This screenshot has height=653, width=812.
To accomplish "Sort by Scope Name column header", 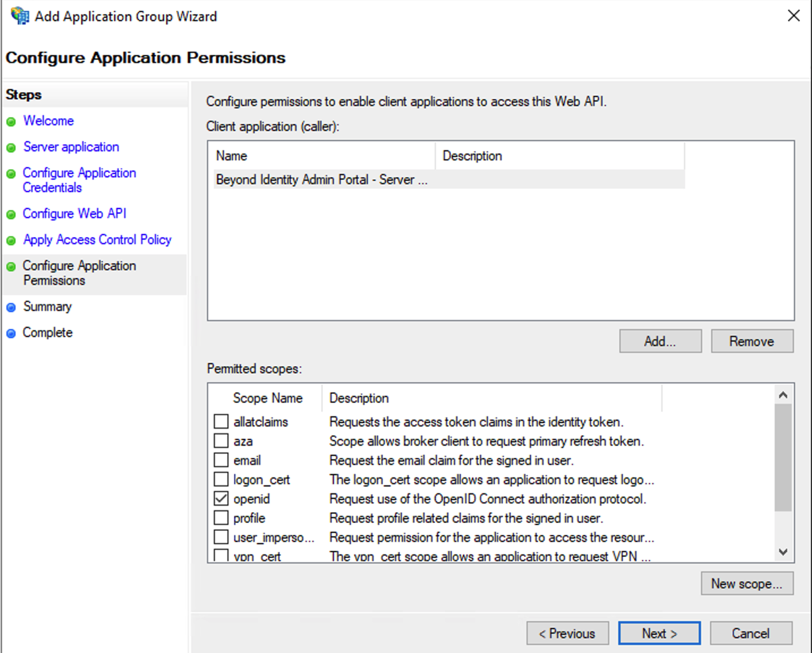I will (268, 398).
